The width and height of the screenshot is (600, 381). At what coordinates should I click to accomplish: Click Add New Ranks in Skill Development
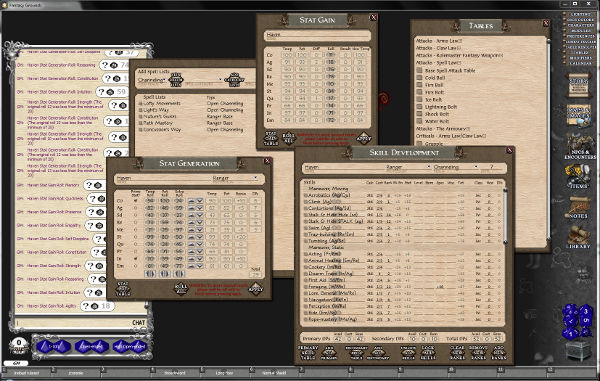(x=499, y=353)
